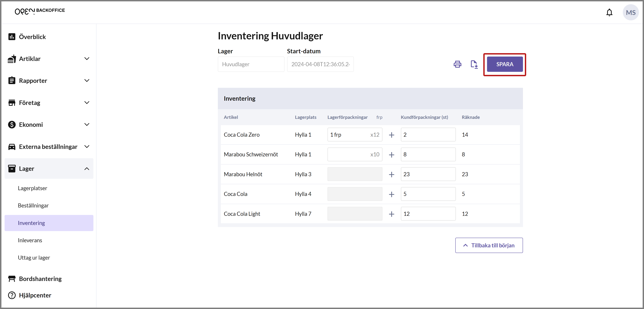Click the Hjälpcenter question mark icon
Image resolution: width=644 pixels, height=309 pixels.
12,295
